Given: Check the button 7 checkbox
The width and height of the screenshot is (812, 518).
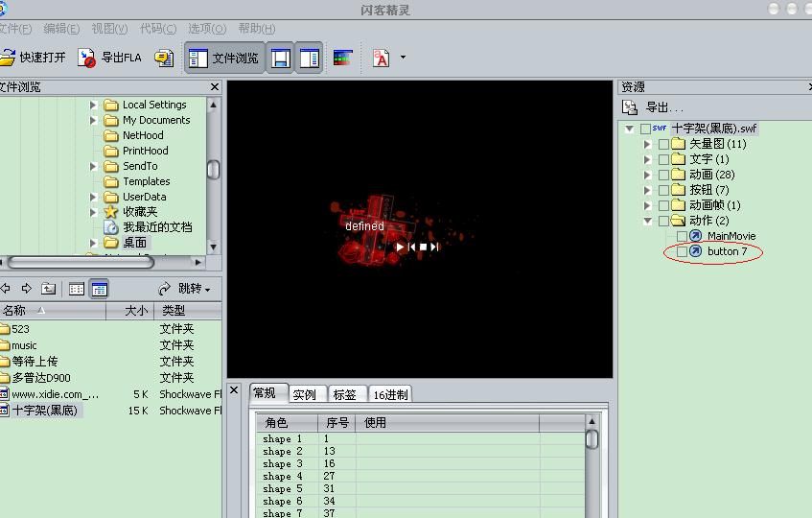Looking at the screenshot, I should point(682,251).
